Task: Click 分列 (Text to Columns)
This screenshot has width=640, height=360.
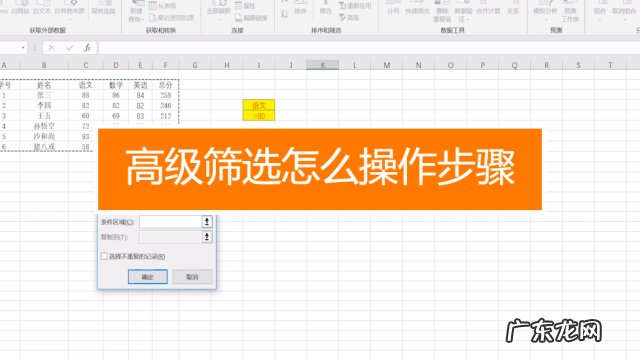Action: [393, 7]
